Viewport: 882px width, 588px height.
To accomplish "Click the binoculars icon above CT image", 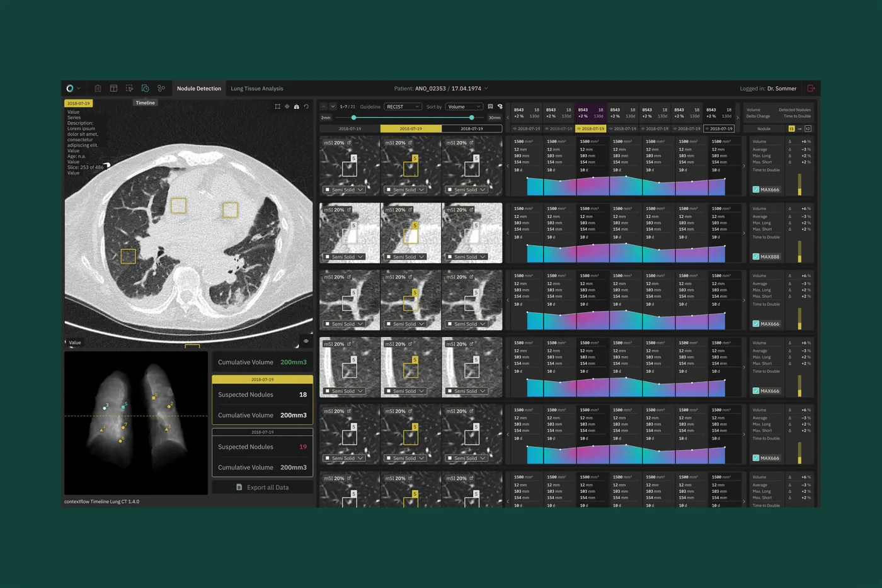I will pos(297,106).
